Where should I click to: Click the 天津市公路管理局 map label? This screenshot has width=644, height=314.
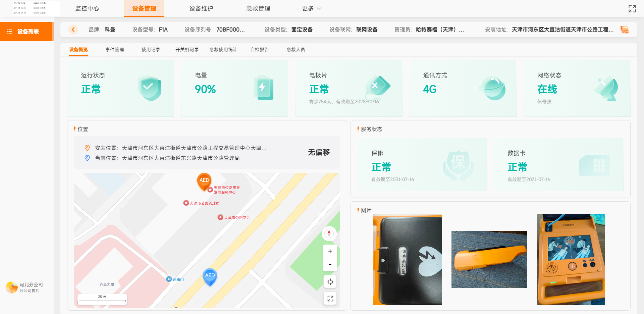click(x=205, y=203)
